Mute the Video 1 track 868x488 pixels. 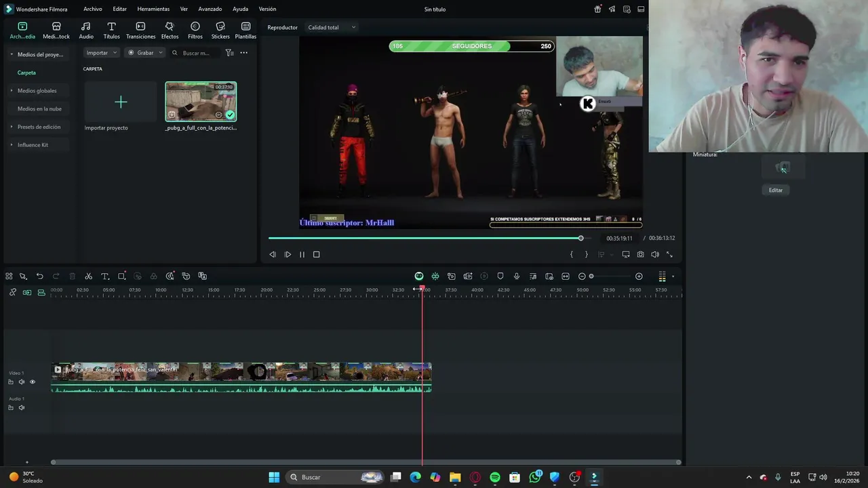(x=21, y=382)
